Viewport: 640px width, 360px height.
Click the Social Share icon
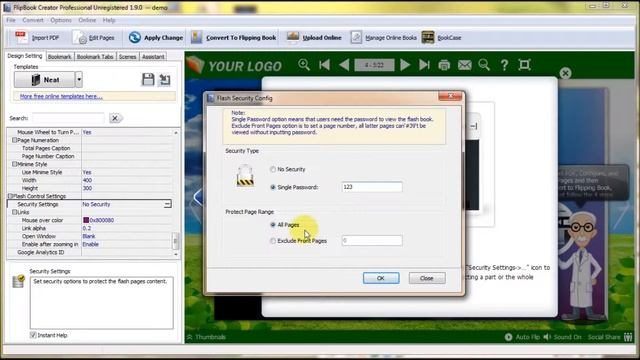click(628, 337)
